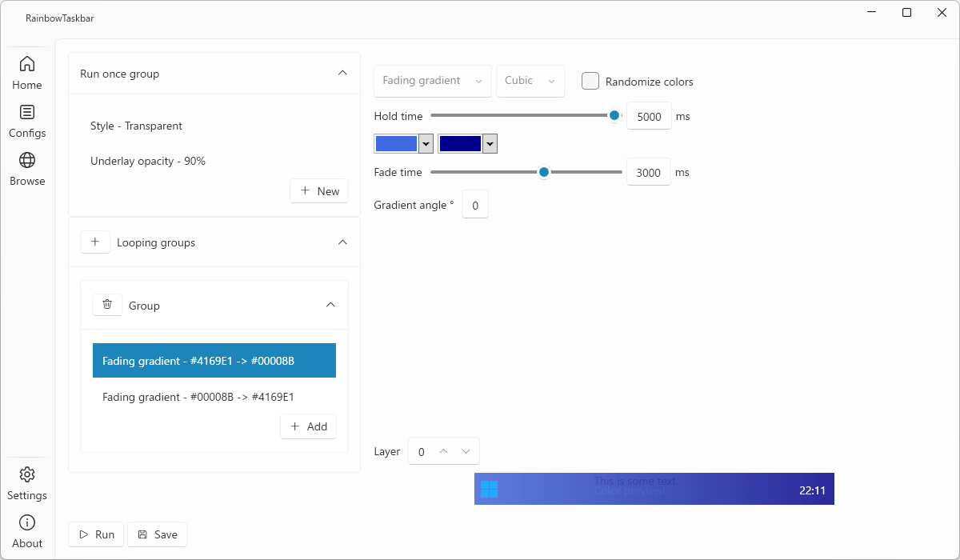Collapse the Run once group section
Viewport: 960px width, 560px height.
click(x=342, y=73)
